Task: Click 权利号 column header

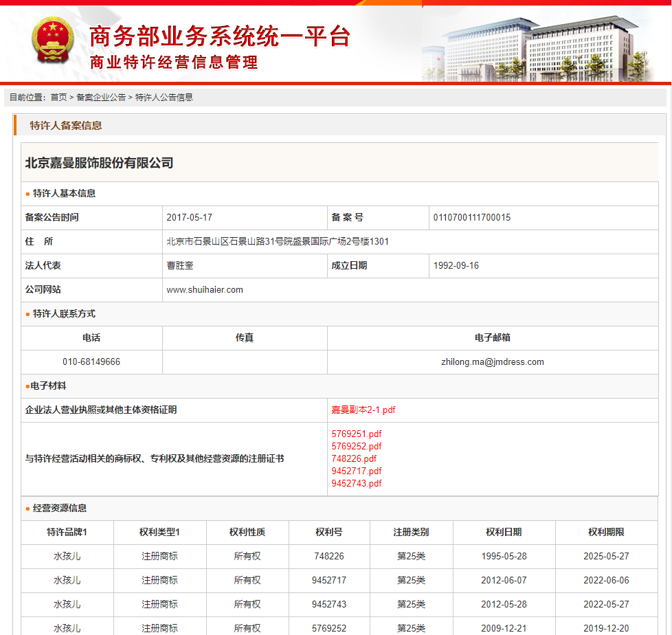Action: (329, 532)
